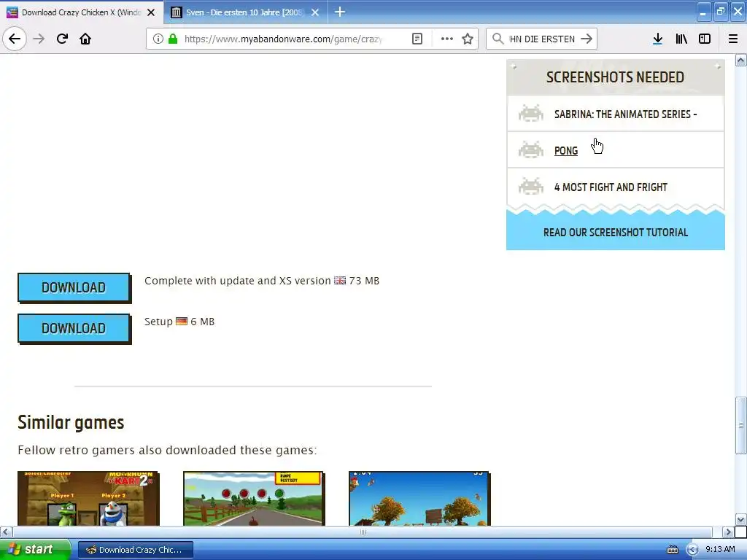Click the invader icon beside Sabrina
The width and height of the screenshot is (747, 560).
click(531, 113)
